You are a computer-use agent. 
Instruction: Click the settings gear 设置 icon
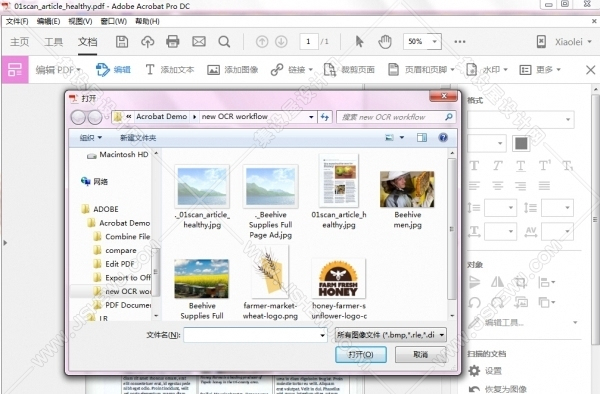point(474,370)
